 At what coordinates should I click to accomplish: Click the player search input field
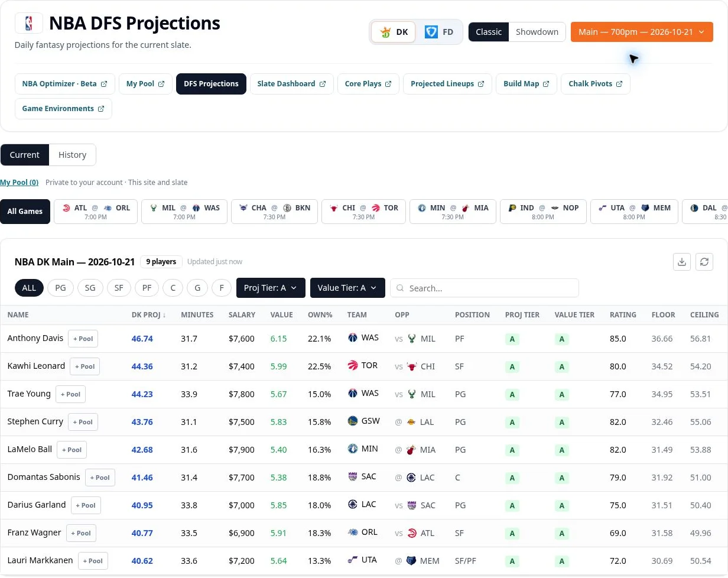(x=484, y=288)
